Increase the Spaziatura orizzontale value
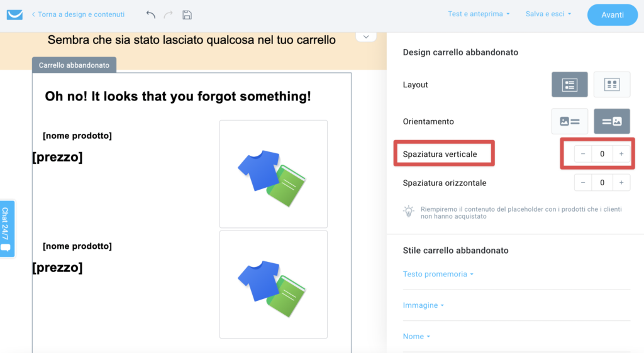The image size is (644, 353). click(621, 182)
